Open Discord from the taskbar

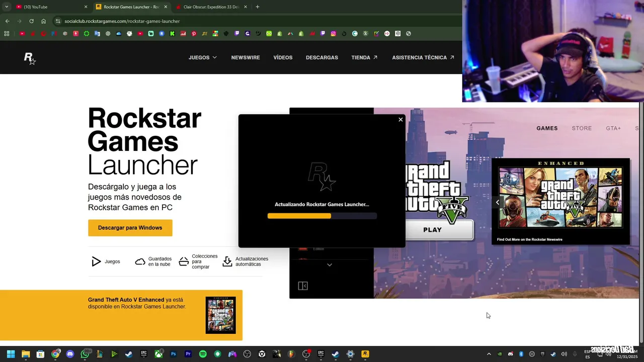(70, 354)
